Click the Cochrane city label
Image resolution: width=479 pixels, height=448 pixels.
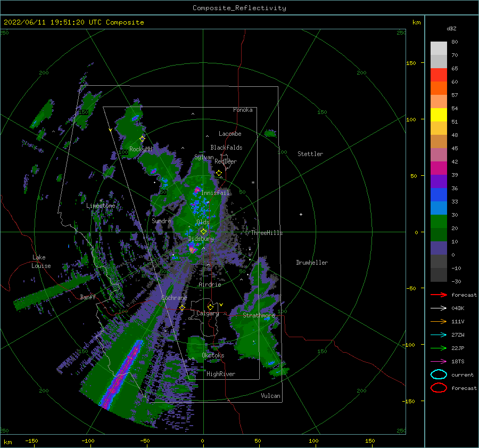pyautogui.click(x=174, y=298)
